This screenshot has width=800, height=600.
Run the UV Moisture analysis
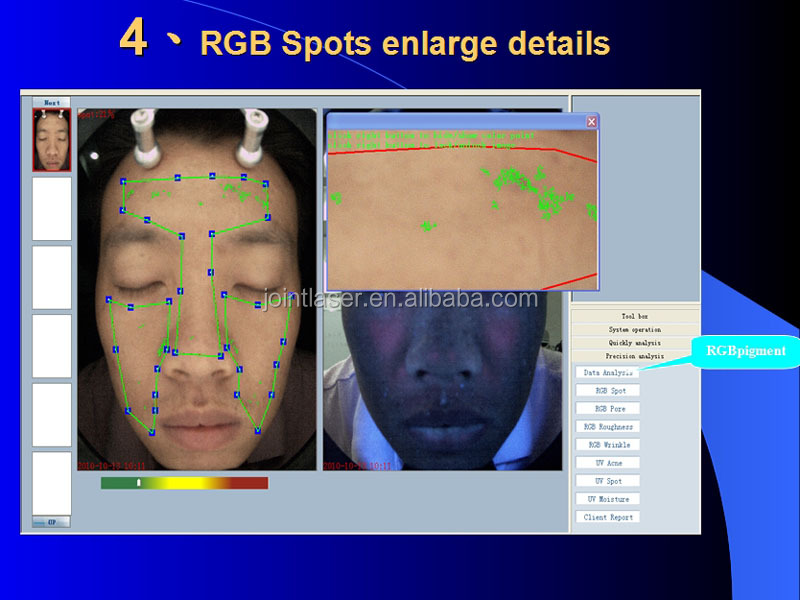(608, 499)
